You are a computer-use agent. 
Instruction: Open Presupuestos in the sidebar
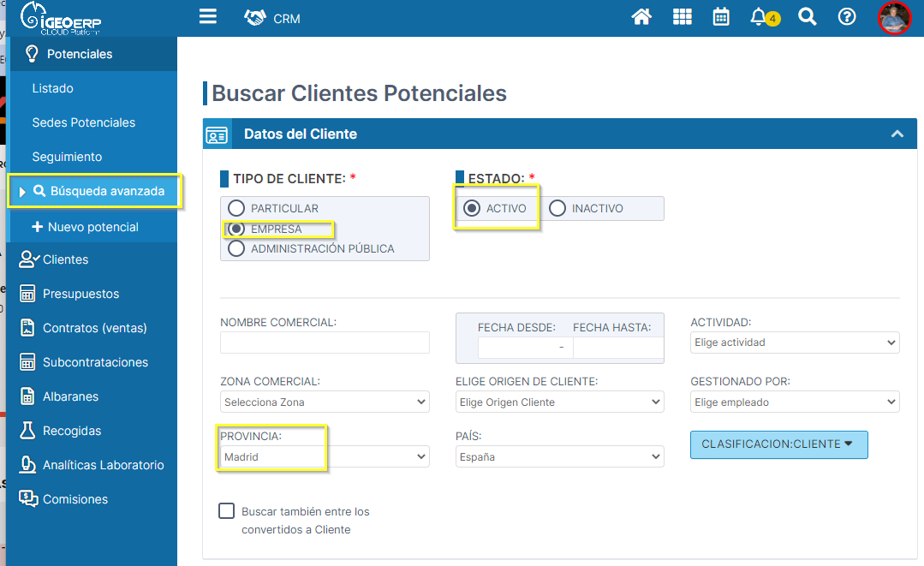pyautogui.click(x=80, y=294)
